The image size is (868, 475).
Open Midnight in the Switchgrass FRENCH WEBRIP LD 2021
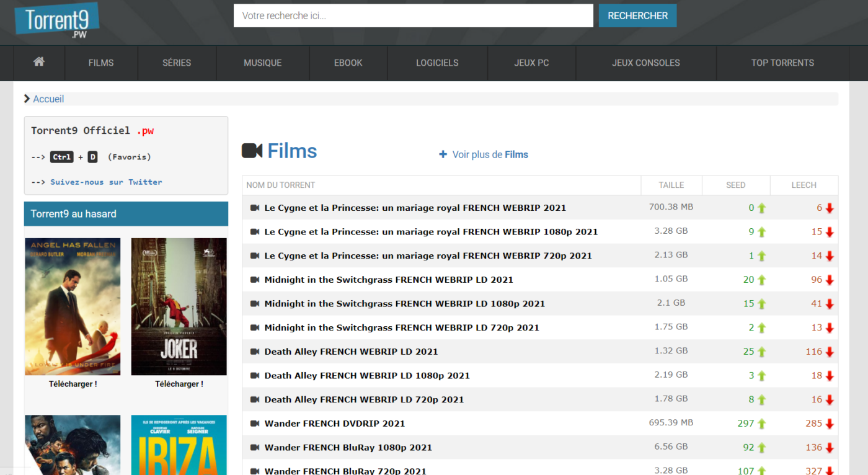[389, 280]
